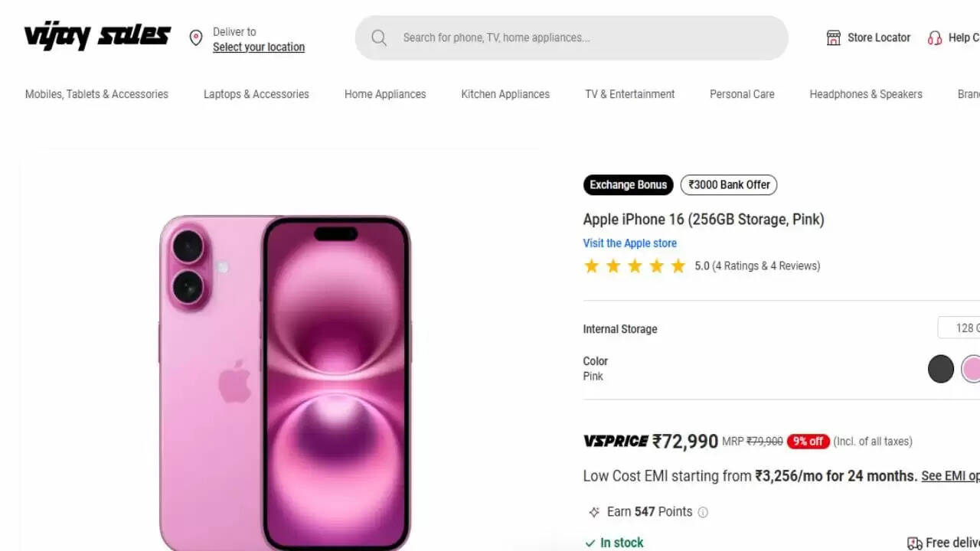980x551 pixels.
Task: Open the Store Locator shop icon
Action: 832,37
